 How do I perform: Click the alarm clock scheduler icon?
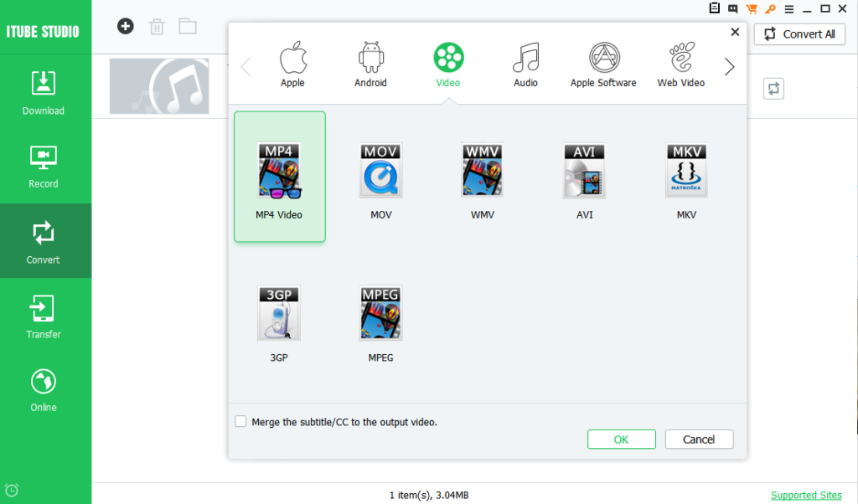[12, 490]
